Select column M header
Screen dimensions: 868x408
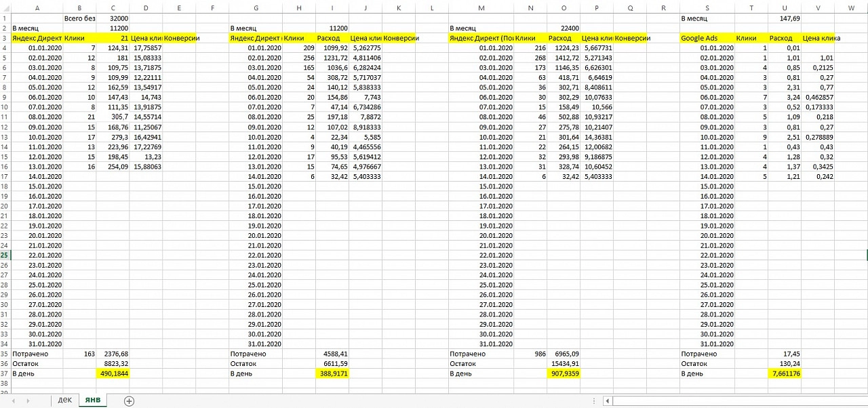[x=481, y=8]
